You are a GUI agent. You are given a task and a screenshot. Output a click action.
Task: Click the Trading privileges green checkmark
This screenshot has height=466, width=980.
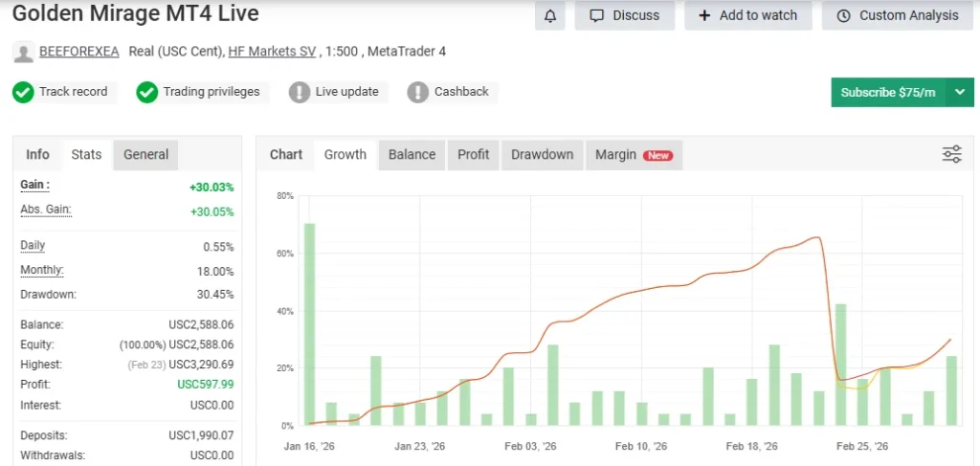[x=146, y=93]
